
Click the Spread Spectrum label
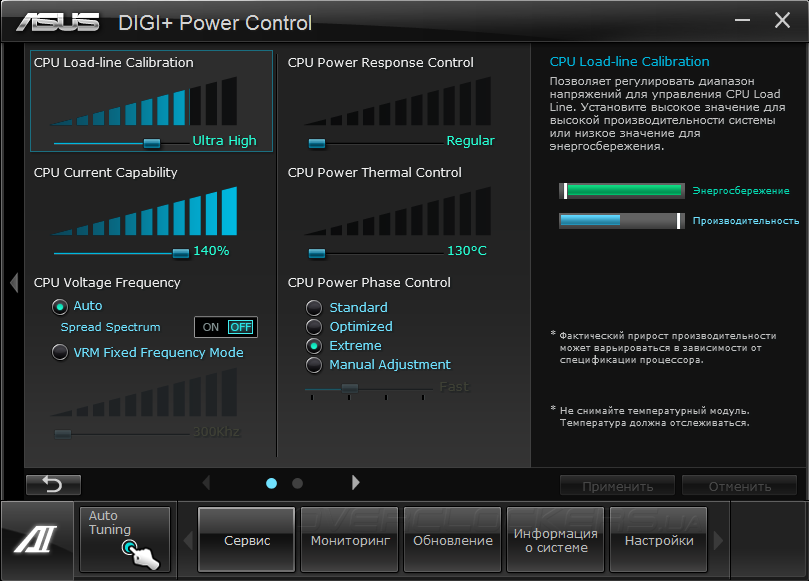110,327
